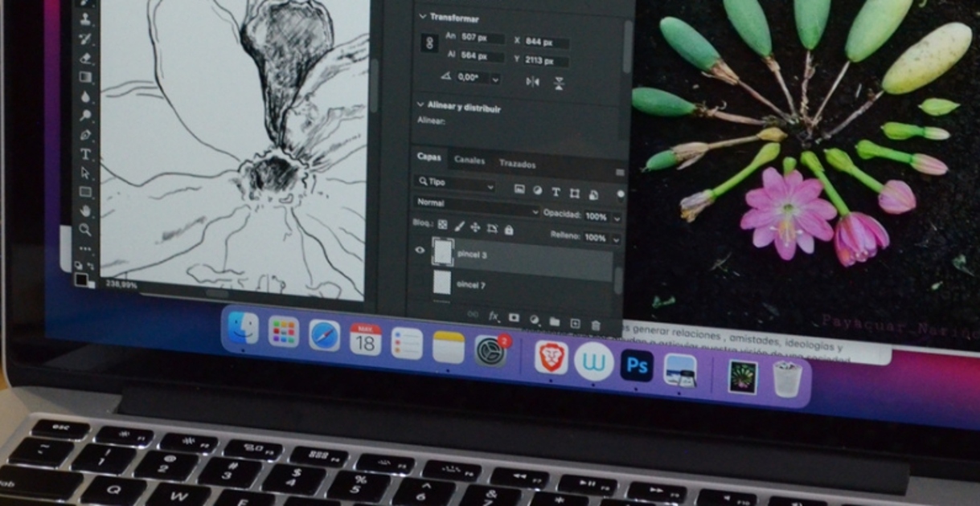Activate the Horizontal Type tool
Image resolution: width=980 pixels, height=506 pixels.
coord(85,154)
